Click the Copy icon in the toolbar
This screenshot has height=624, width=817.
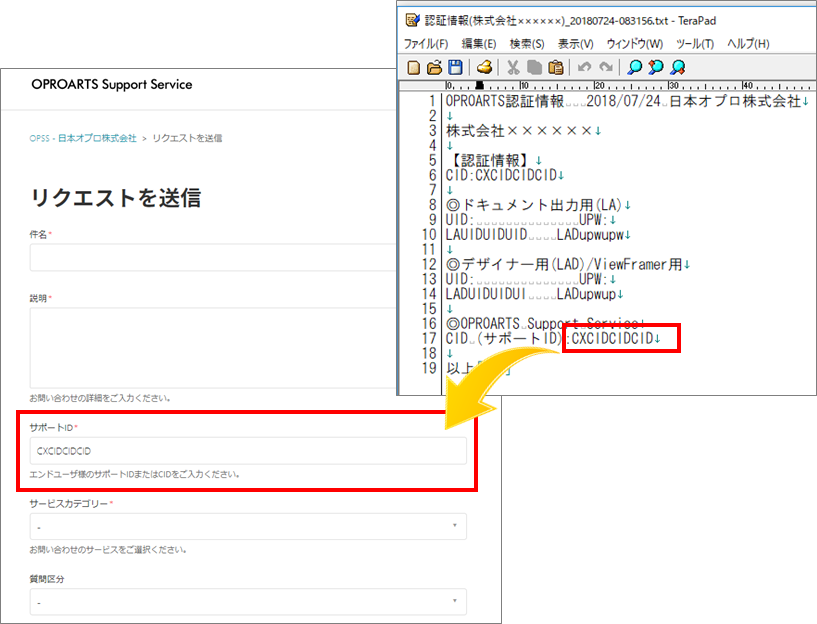pyautogui.click(x=534, y=68)
